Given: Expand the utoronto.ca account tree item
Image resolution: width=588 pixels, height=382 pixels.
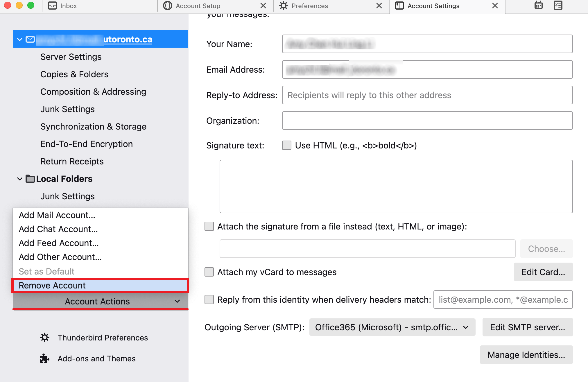Looking at the screenshot, I should click(x=20, y=39).
